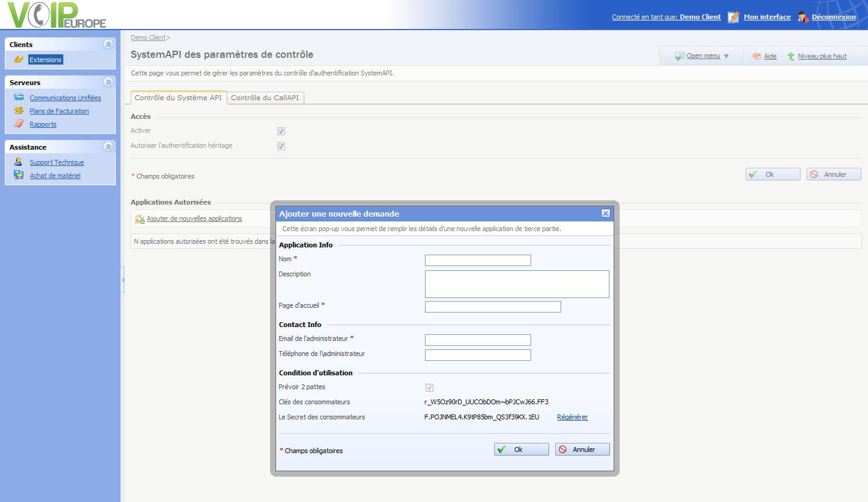Screen dimensions: 868x502
Task: Click the Plans de Facturation coins icon
Action: [19, 110]
